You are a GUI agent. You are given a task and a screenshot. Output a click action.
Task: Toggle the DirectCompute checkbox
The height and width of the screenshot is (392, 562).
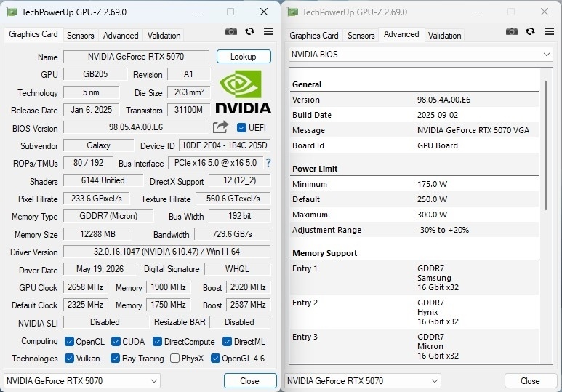pos(157,341)
